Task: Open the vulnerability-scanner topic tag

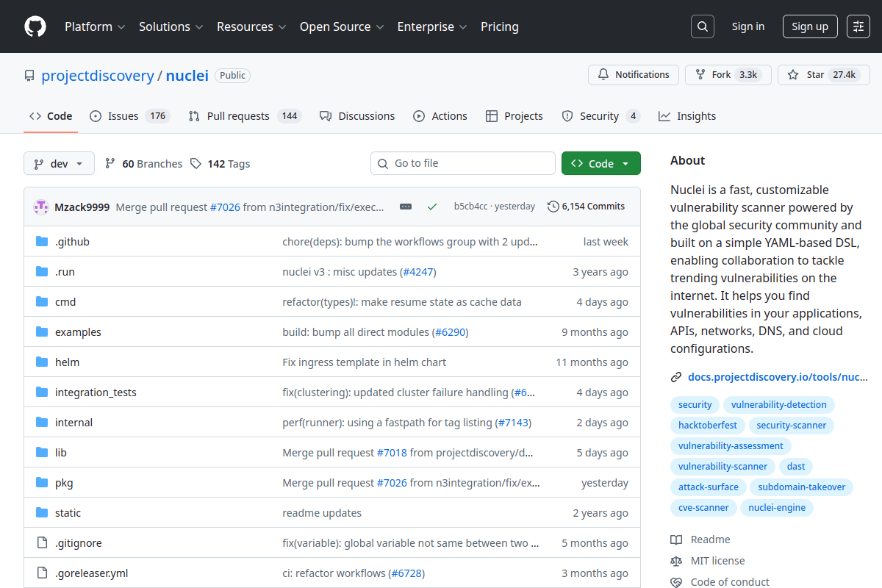Action: click(722, 466)
